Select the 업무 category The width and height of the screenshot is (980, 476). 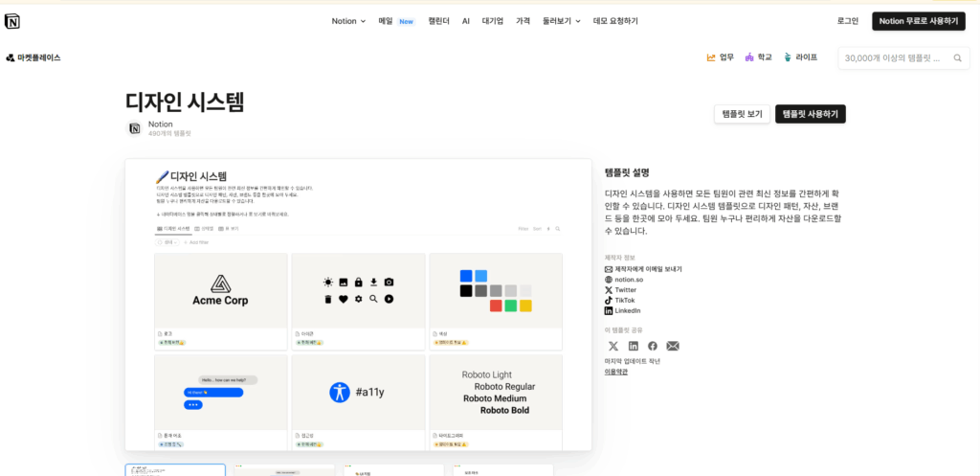point(720,57)
